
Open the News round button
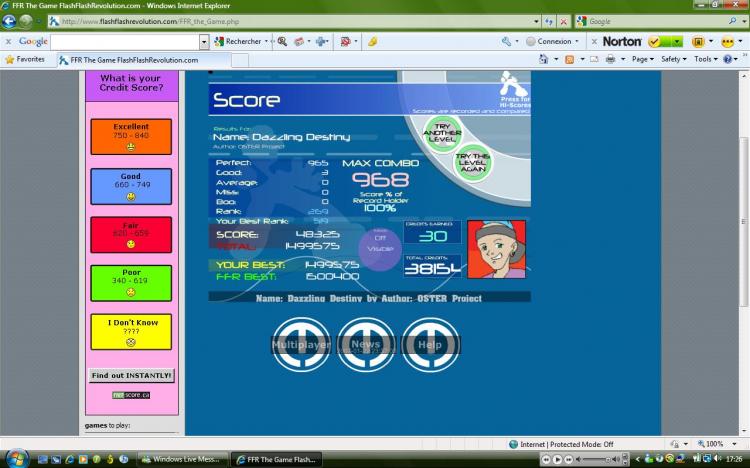pyautogui.click(x=366, y=345)
